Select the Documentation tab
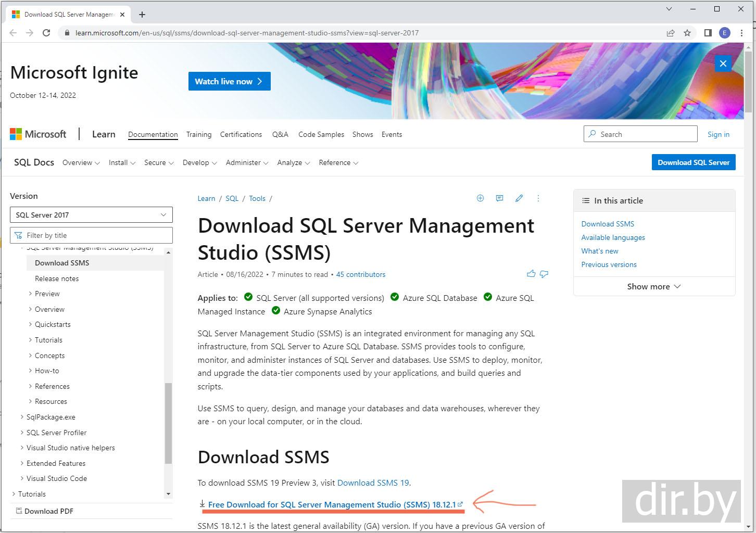 (153, 134)
